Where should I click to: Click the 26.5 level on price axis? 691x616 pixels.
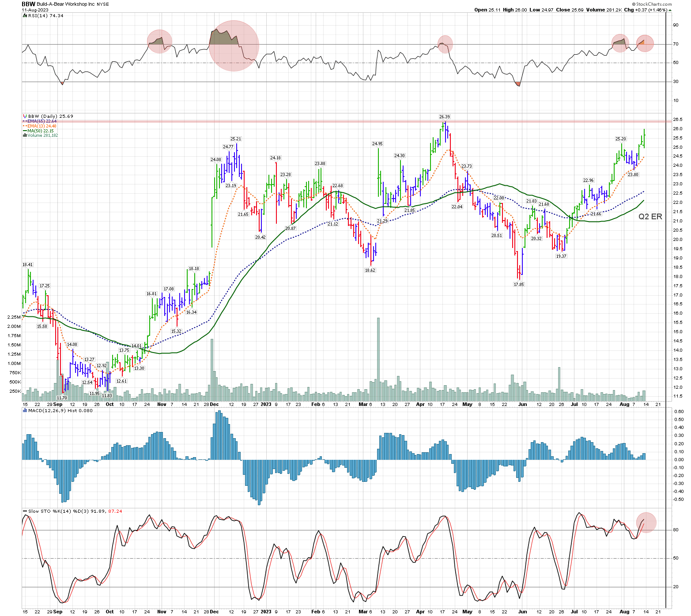tap(677, 120)
